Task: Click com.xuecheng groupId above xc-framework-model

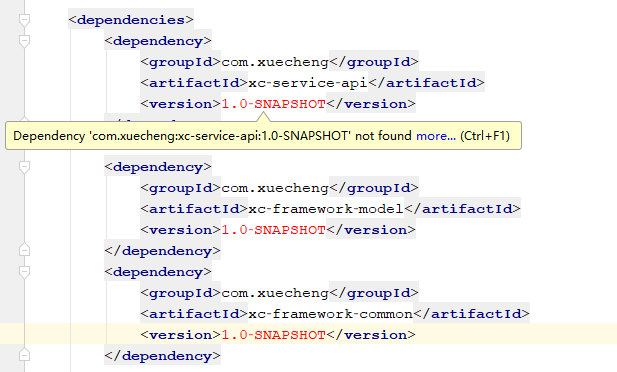Action: tap(275, 188)
